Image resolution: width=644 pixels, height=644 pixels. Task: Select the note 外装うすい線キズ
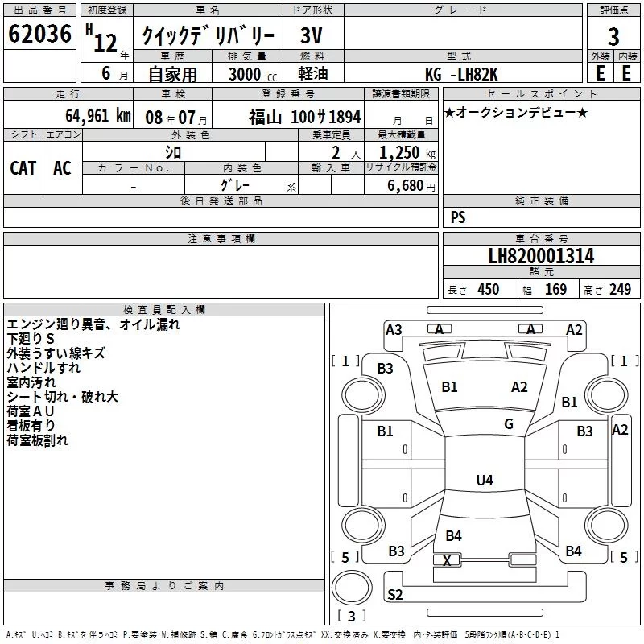coord(56,353)
